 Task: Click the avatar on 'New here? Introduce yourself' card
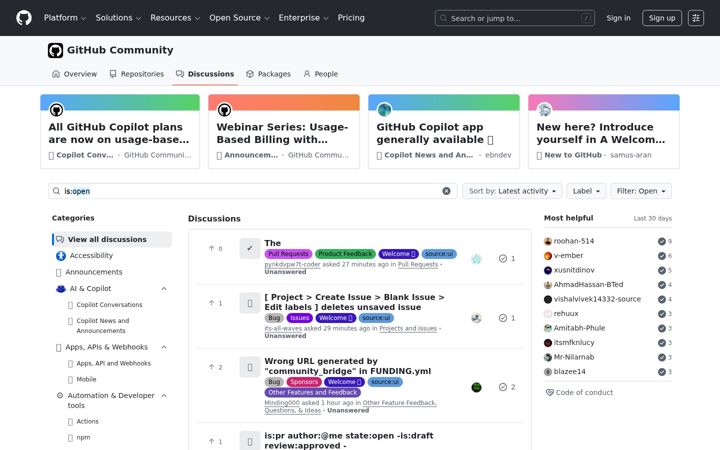[x=544, y=110]
